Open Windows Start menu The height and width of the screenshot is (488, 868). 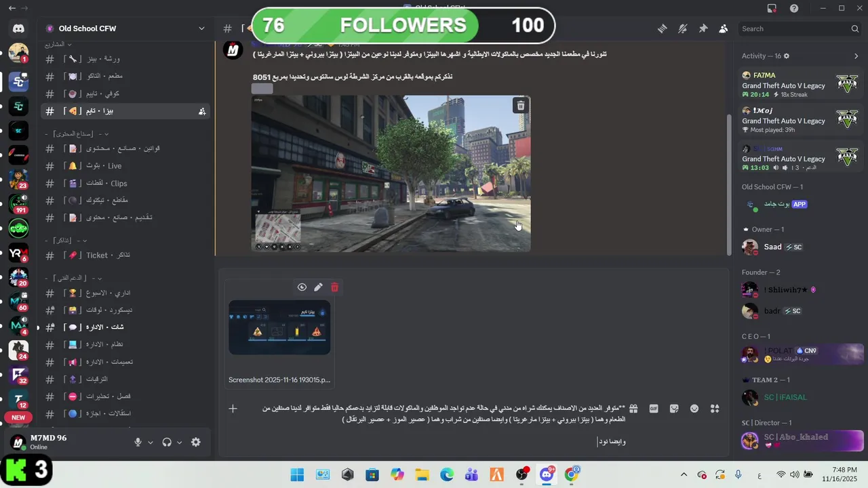point(297,474)
